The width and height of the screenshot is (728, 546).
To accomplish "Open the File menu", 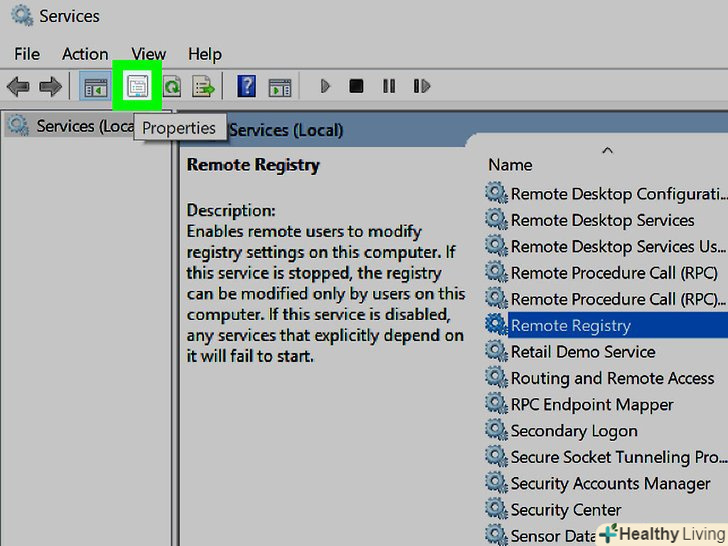I will tap(27, 54).
